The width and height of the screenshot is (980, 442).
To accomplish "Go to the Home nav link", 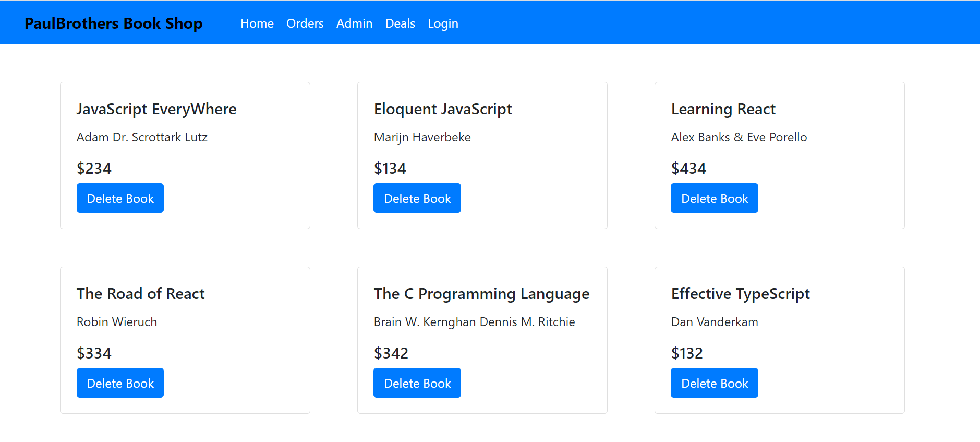I will pos(257,23).
